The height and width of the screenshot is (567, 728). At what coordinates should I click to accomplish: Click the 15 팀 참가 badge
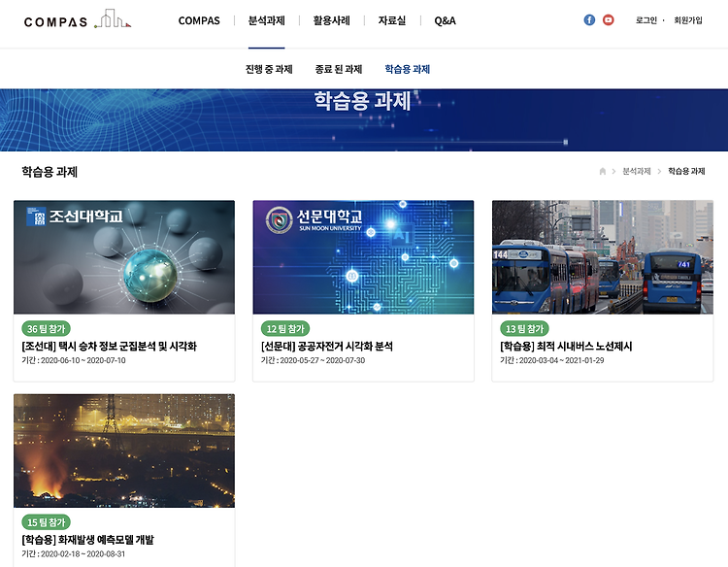click(46, 522)
